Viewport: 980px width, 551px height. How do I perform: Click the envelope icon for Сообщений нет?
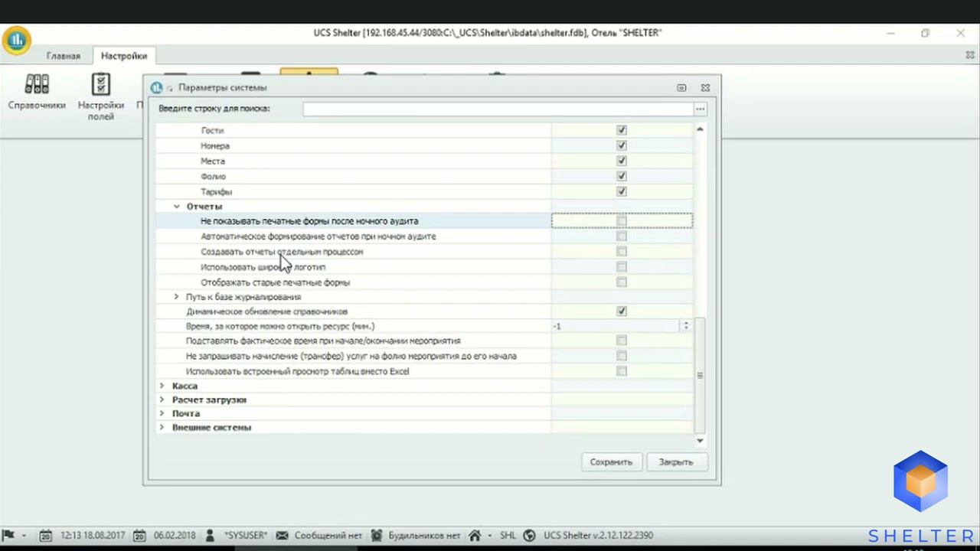click(282, 536)
